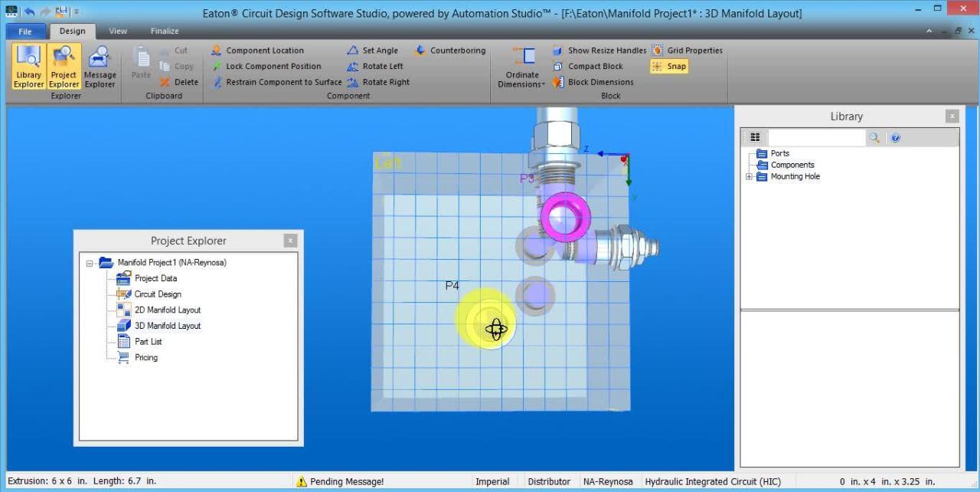This screenshot has width=980, height=492.
Task: Open the Message Explorer
Action: [100, 67]
